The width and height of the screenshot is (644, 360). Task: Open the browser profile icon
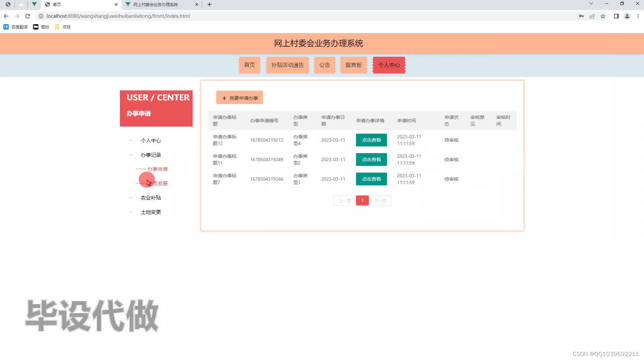627,16
